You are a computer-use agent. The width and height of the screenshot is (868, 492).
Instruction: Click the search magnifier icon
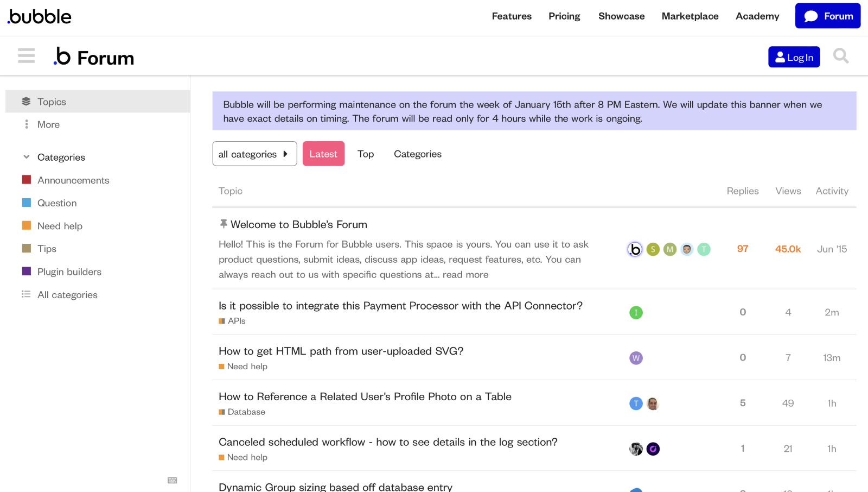click(841, 56)
